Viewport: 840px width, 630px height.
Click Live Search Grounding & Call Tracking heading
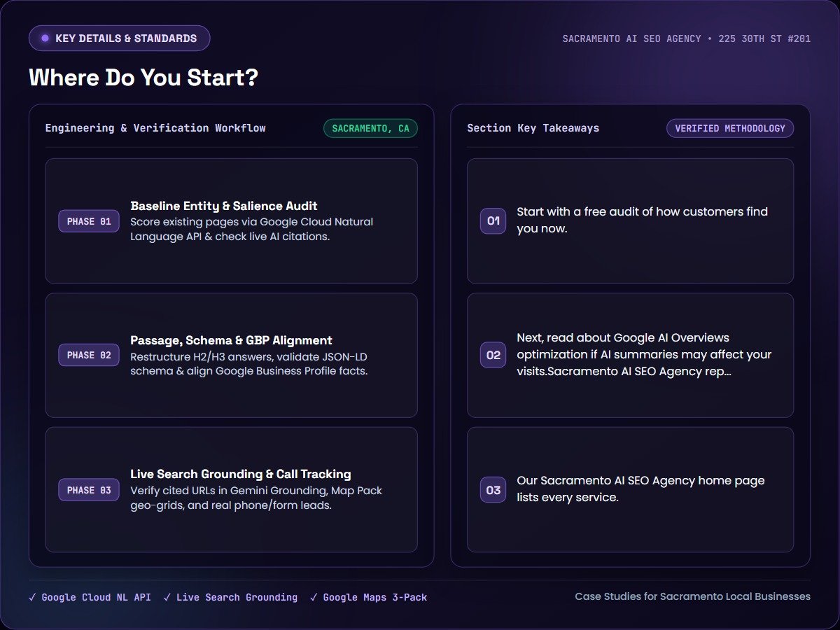(241, 474)
